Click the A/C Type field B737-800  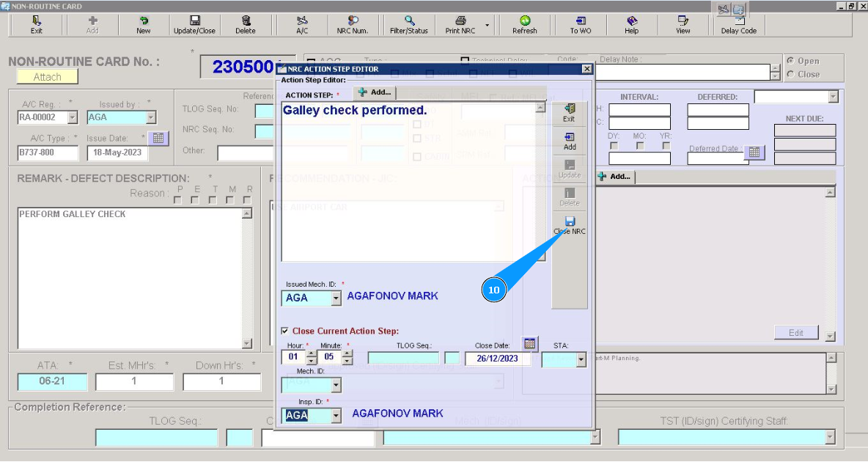[x=48, y=153]
